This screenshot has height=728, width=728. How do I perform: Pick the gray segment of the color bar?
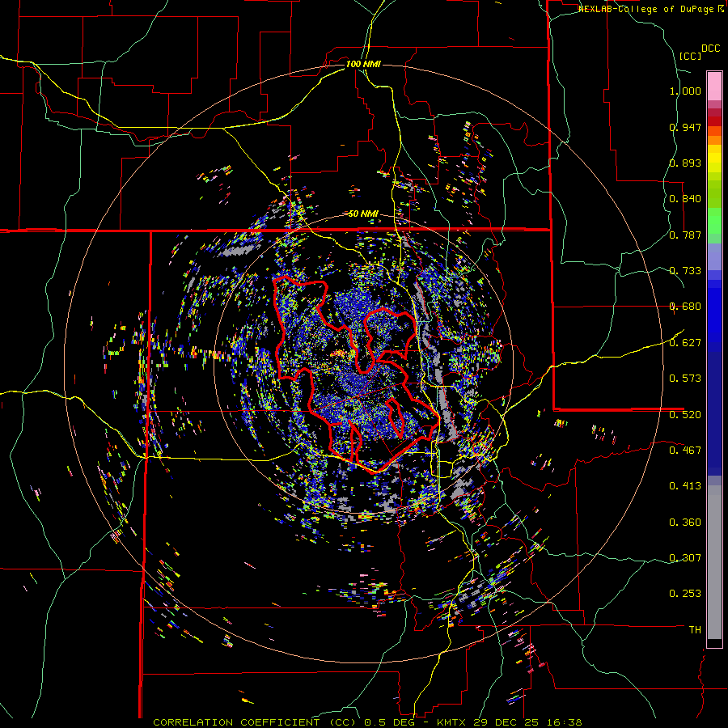coord(714,562)
